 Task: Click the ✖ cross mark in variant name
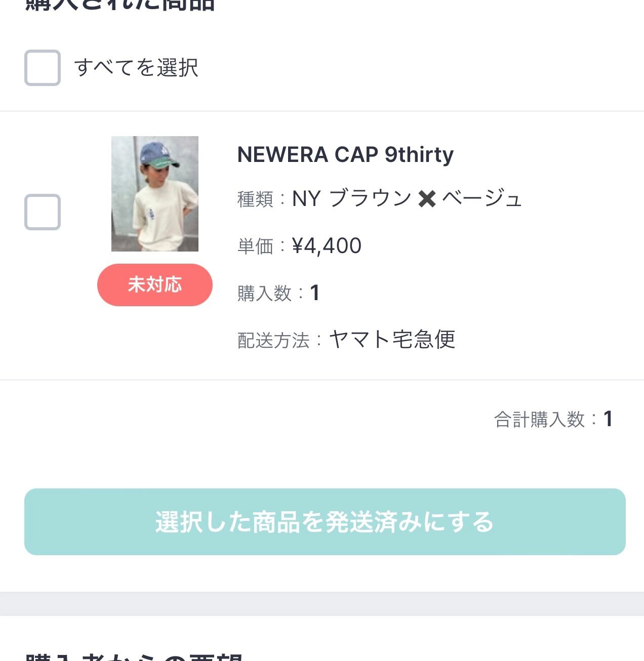[427, 199]
